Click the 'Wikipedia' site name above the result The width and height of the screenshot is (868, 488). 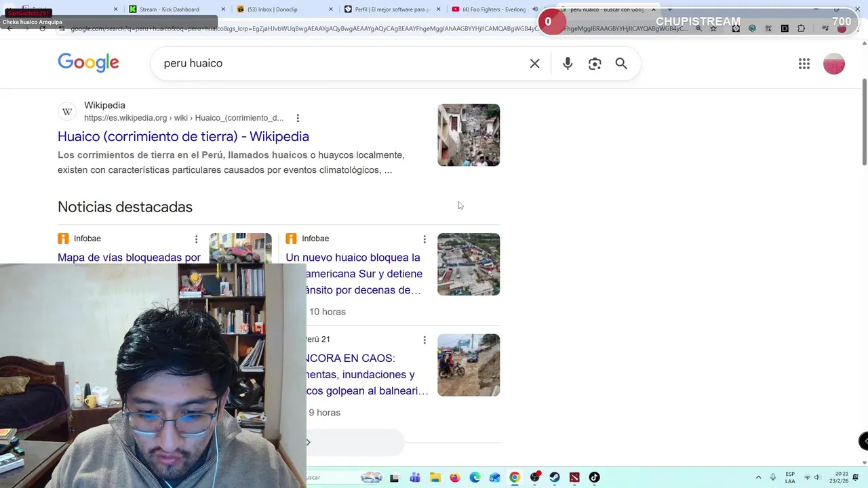(x=104, y=105)
